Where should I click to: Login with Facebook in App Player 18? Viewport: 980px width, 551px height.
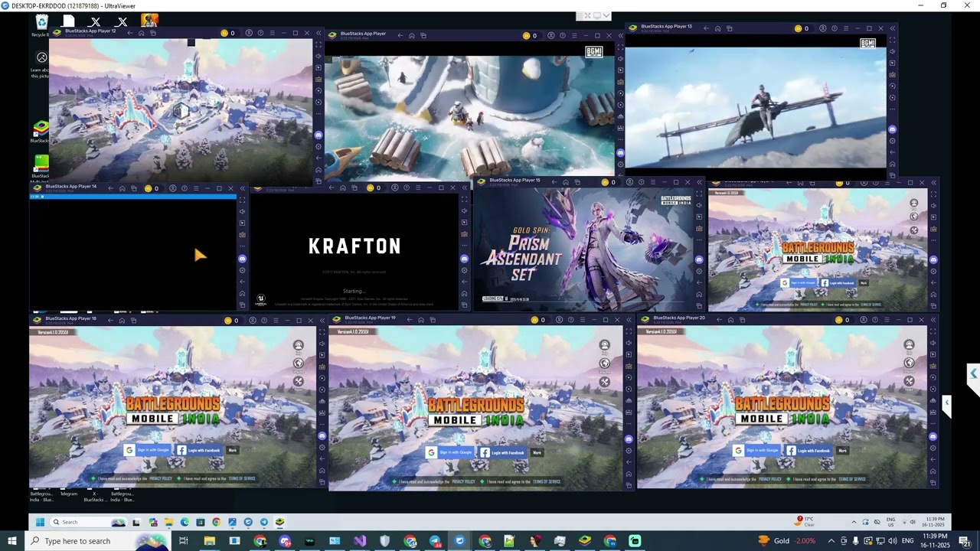click(199, 451)
